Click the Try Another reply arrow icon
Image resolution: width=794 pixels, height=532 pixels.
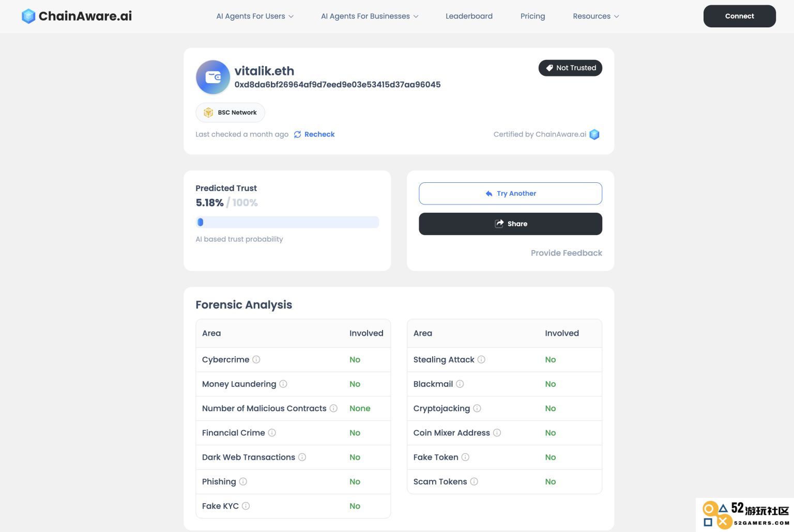tap(489, 194)
